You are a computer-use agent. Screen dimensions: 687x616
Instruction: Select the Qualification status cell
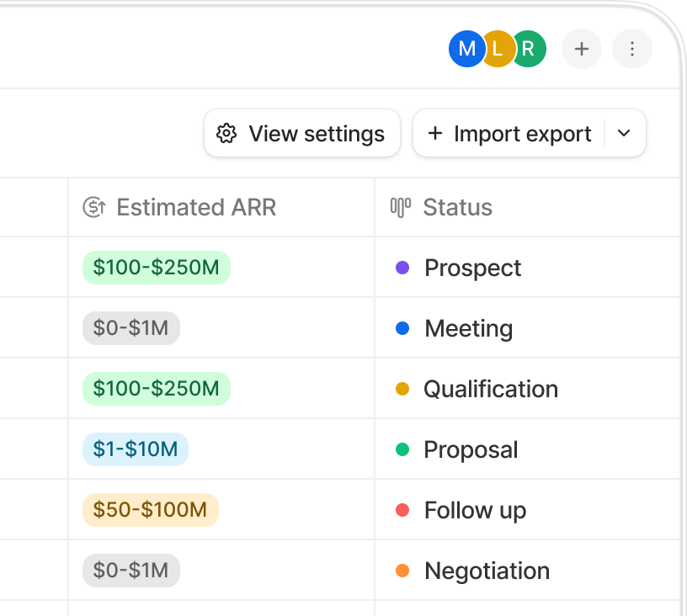(490, 389)
